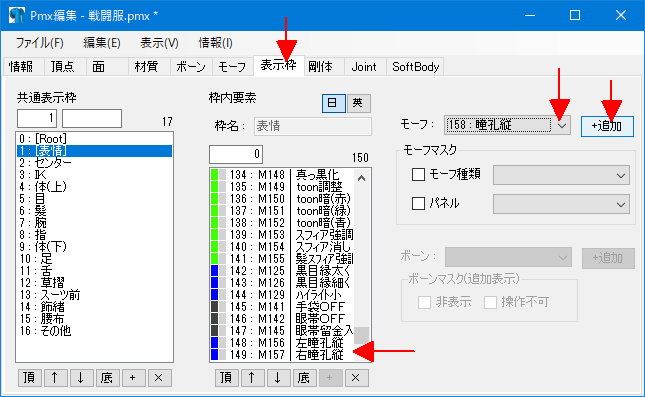Switch to the SoftBody tab

pyautogui.click(x=415, y=67)
